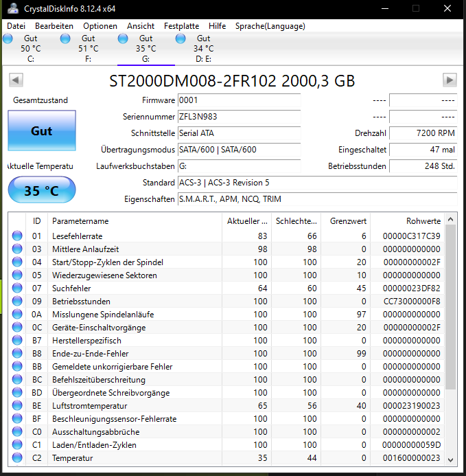Screen dimensions: 466x476
Task: Click the Firmware field 0001
Action: pos(239,100)
